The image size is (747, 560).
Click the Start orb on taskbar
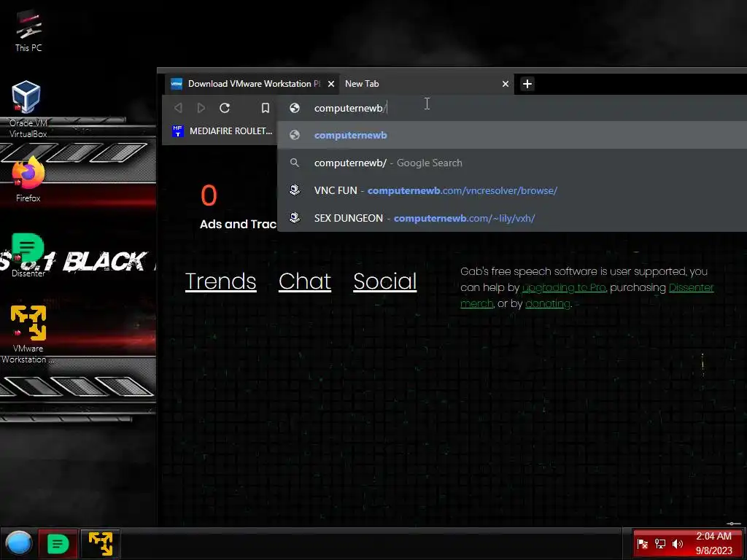[18, 542]
